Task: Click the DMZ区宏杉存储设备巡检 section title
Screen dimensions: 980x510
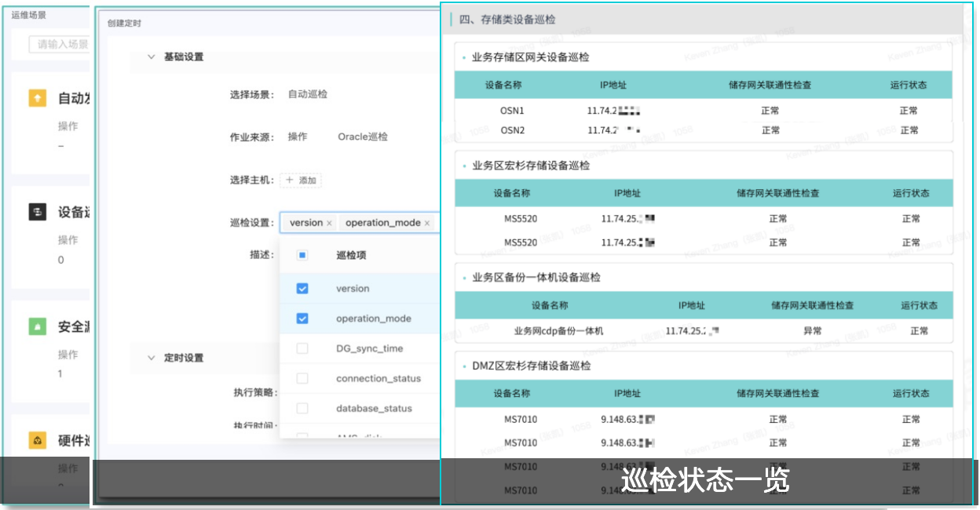Action: [531, 366]
